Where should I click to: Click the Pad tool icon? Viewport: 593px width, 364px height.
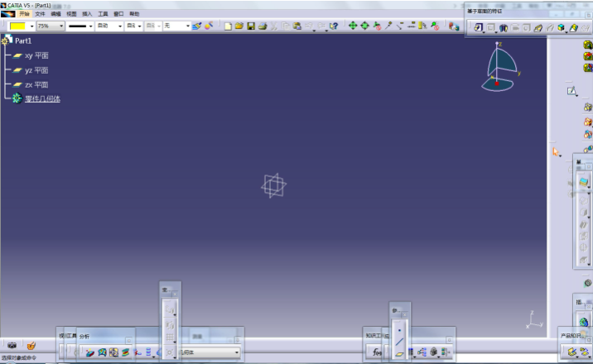click(x=479, y=27)
